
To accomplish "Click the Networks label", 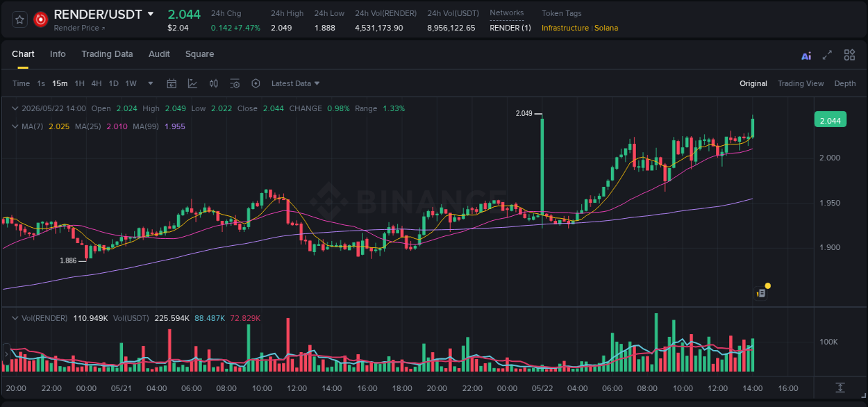I will [507, 13].
